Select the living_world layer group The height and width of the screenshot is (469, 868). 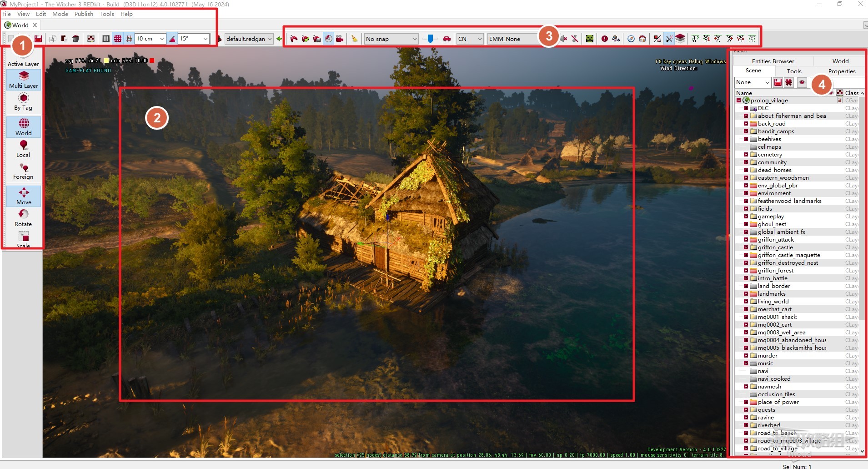tap(773, 302)
